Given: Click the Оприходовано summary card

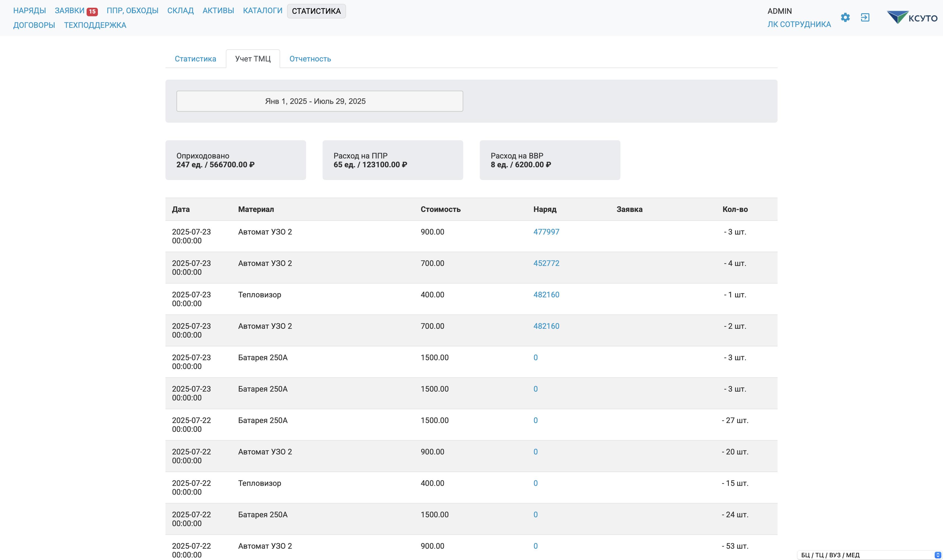Looking at the screenshot, I should (235, 160).
